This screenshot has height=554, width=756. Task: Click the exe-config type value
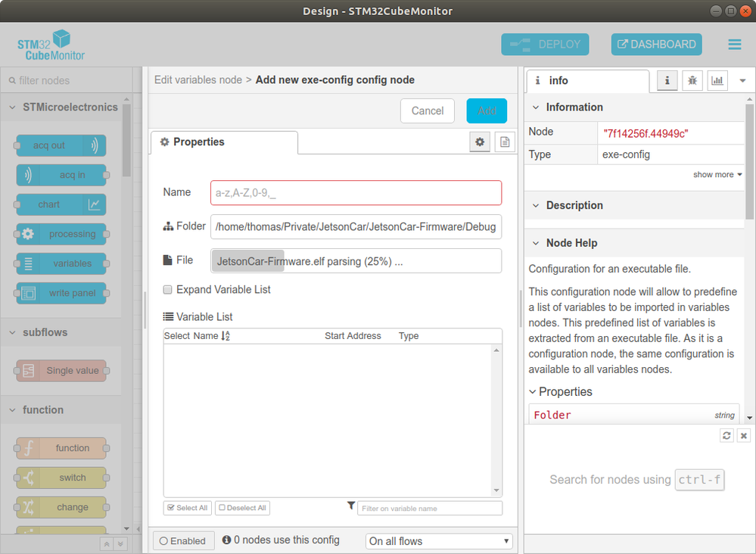click(x=626, y=155)
